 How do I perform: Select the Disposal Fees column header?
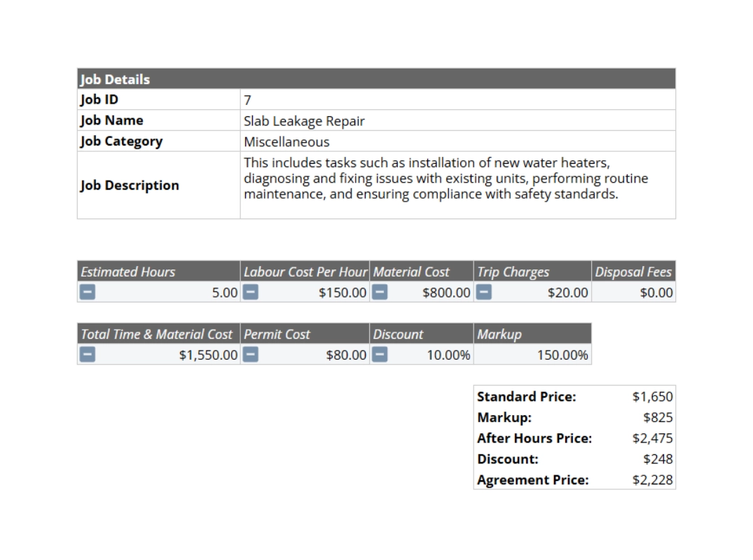click(x=632, y=272)
